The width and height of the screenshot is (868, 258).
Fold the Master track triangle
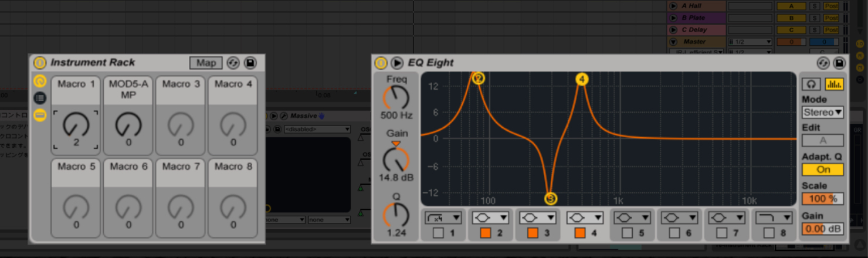pyautogui.click(x=673, y=42)
